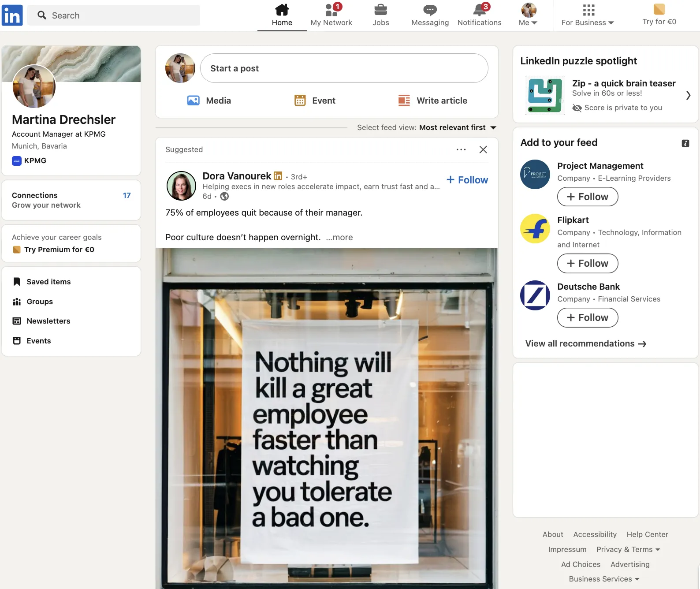
Task: Create an Event from post box
Action: [x=315, y=101]
